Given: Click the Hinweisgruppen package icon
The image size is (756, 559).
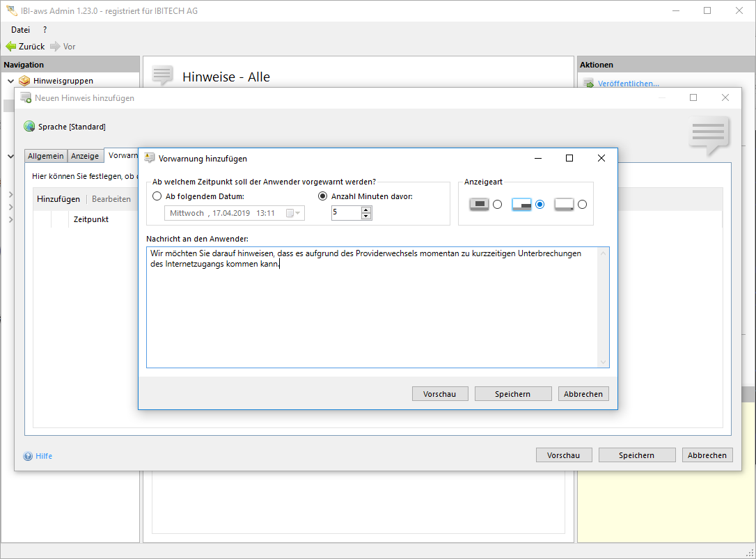Looking at the screenshot, I should (24, 81).
